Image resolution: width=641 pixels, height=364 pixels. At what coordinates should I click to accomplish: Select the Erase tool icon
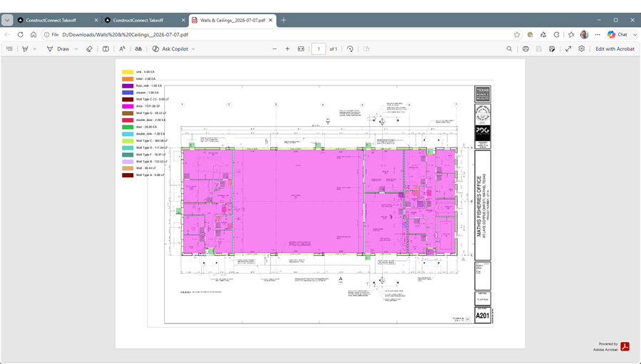89,48
